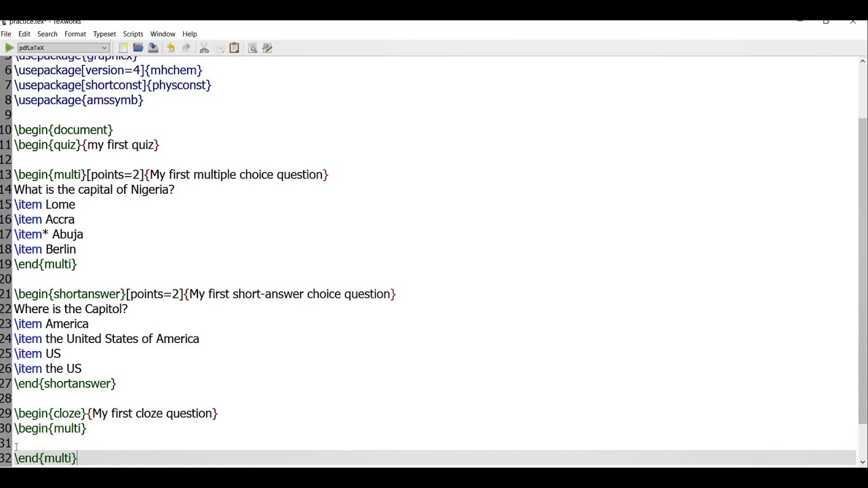The height and width of the screenshot is (488, 868).
Task: Open the Window menu
Action: coord(163,34)
